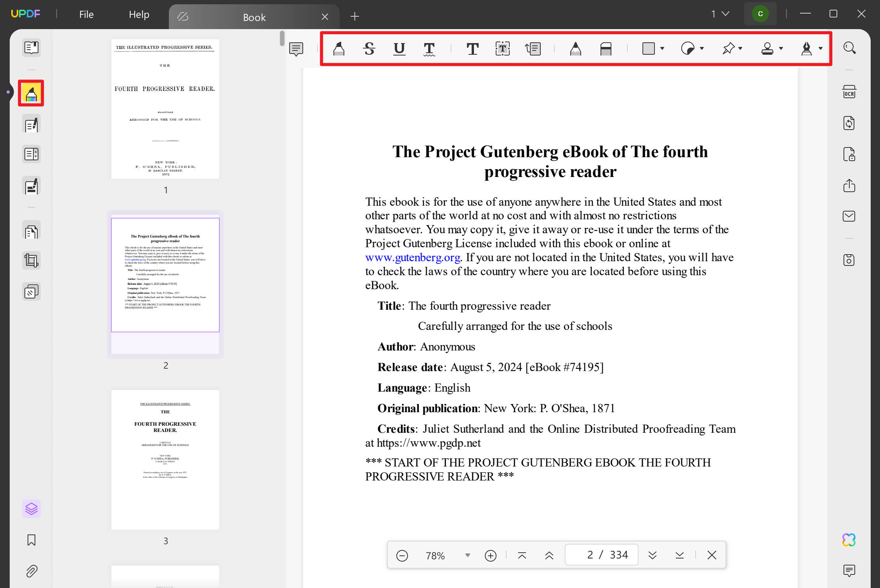Go to the next page
This screenshot has height=588, width=880.
point(653,555)
